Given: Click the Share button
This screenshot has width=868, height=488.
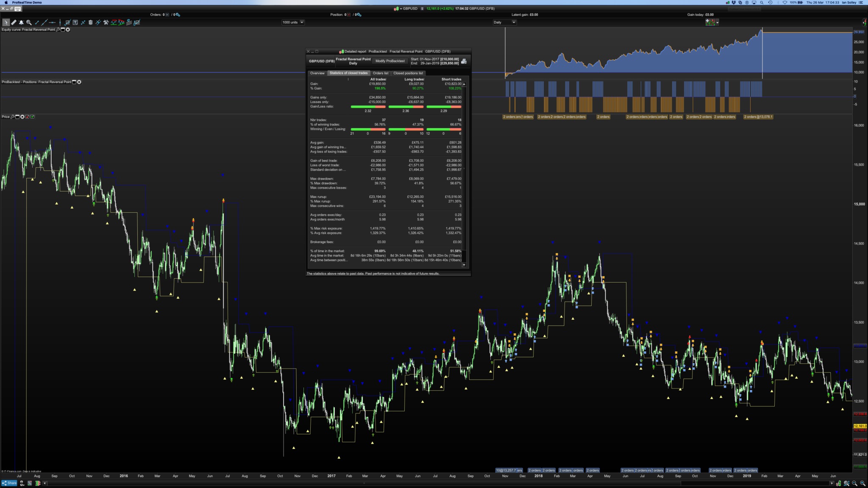Looking at the screenshot, I should click(x=9, y=483).
